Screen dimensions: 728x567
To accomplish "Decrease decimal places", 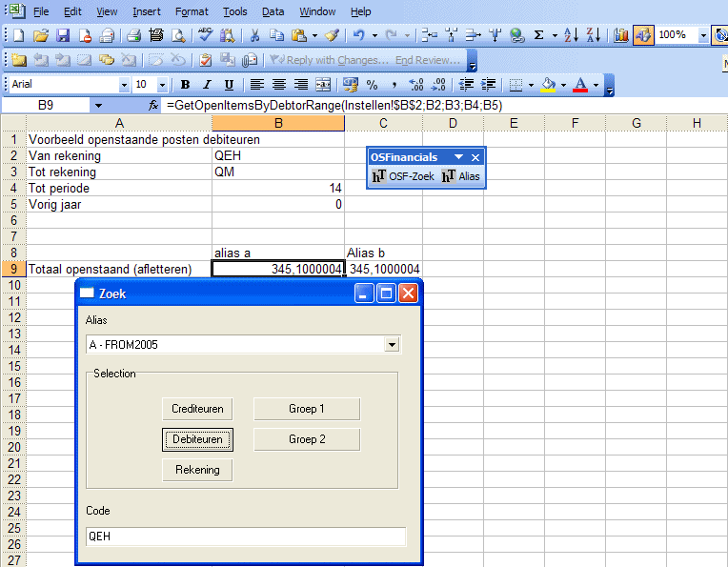I will (438, 85).
